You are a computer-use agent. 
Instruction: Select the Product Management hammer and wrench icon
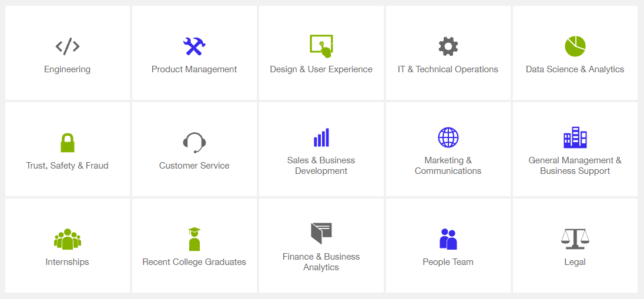pyautogui.click(x=194, y=46)
